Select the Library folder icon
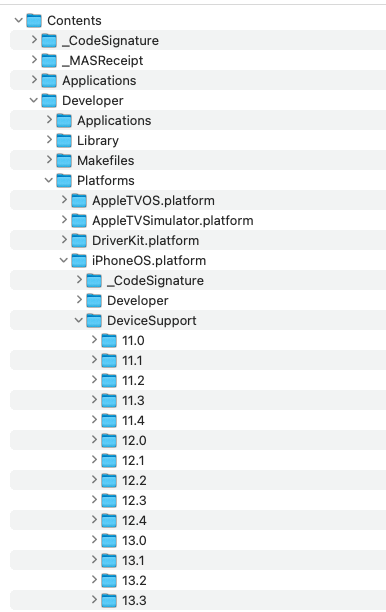This screenshot has width=386, height=612. click(x=64, y=141)
